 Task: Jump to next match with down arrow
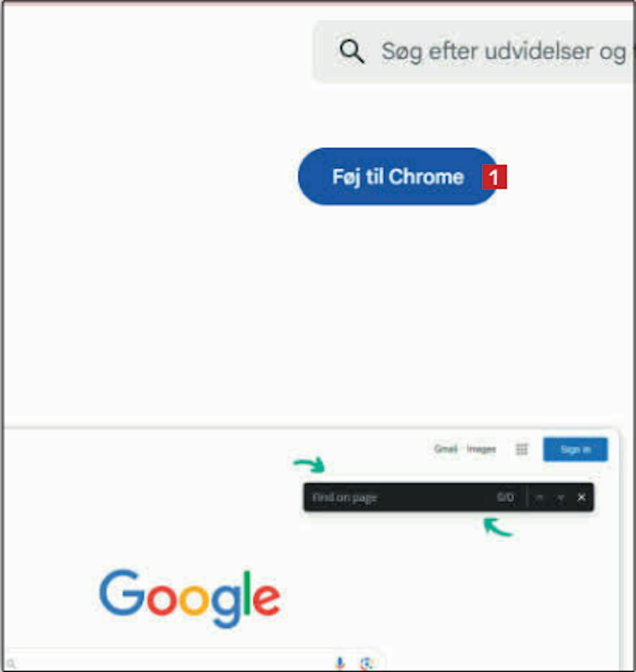click(x=561, y=497)
